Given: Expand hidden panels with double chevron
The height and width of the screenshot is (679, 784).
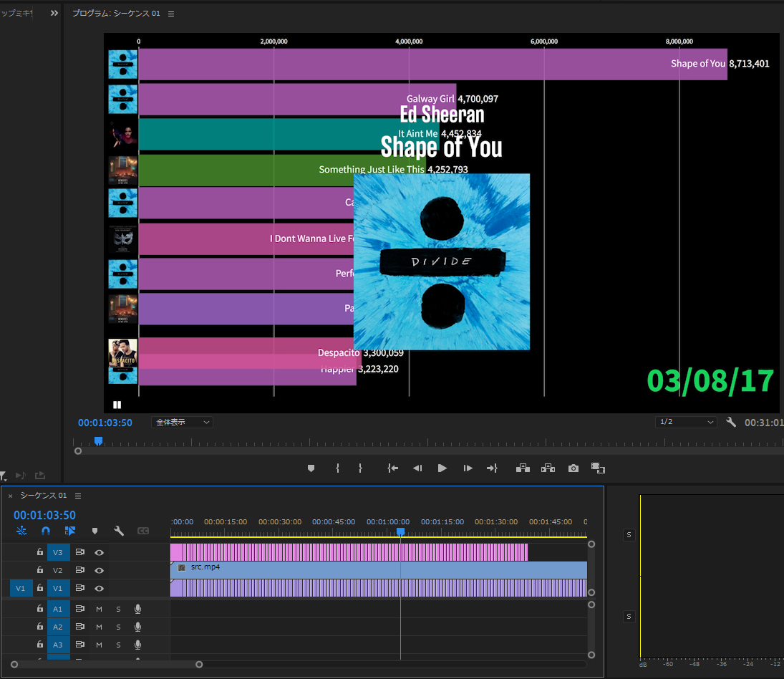Looking at the screenshot, I should click(54, 14).
